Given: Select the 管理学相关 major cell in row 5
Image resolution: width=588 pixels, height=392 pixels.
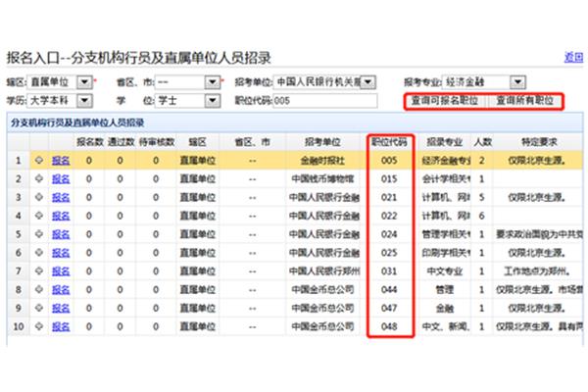Looking at the screenshot, I should pyautogui.click(x=446, y=234).
